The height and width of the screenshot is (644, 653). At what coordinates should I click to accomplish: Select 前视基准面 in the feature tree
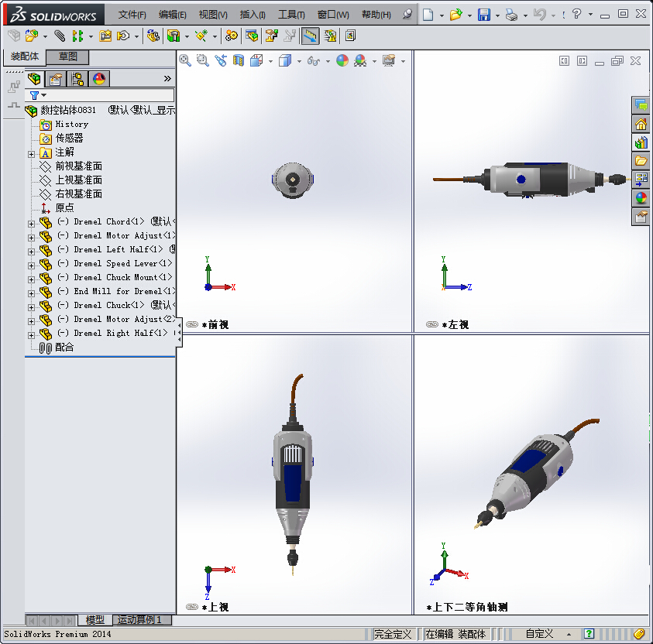pyautogui.click(x=79, y=166)
